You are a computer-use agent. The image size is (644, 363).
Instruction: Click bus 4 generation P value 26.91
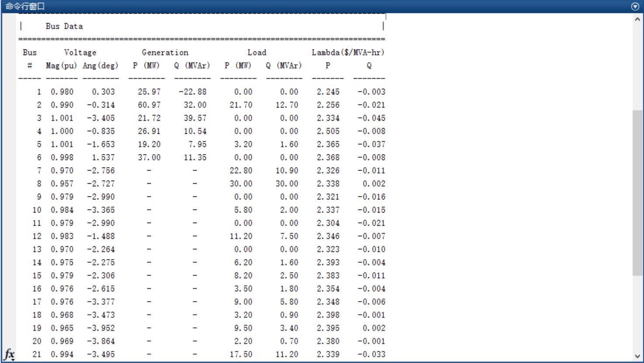(149, 131)
